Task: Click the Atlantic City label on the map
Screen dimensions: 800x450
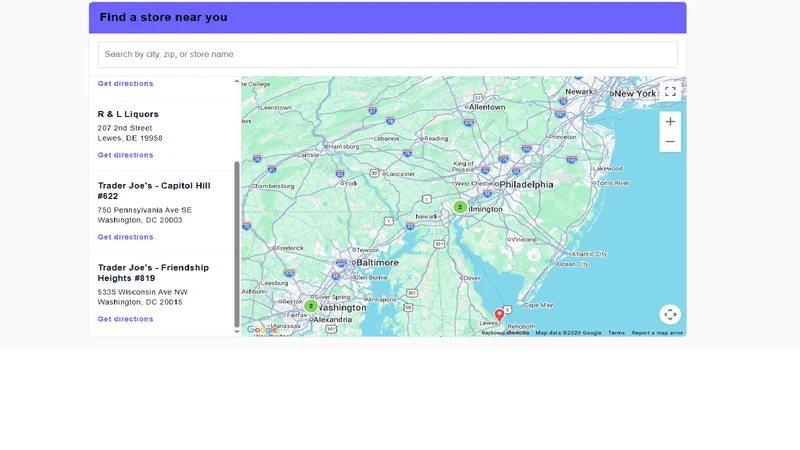Action: [590, 254]
